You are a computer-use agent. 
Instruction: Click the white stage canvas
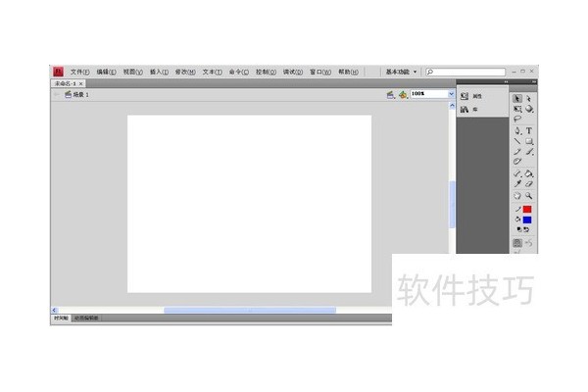tap(249, 204)
